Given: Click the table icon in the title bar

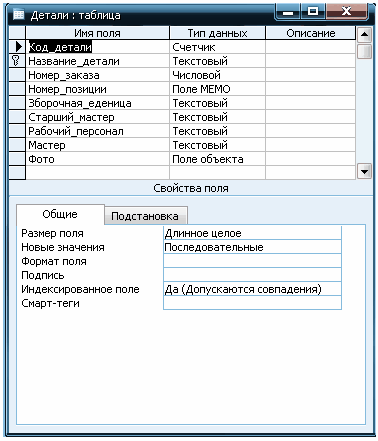Looking at the screenshot, I should pyautogui.click(x=19, y=15).
